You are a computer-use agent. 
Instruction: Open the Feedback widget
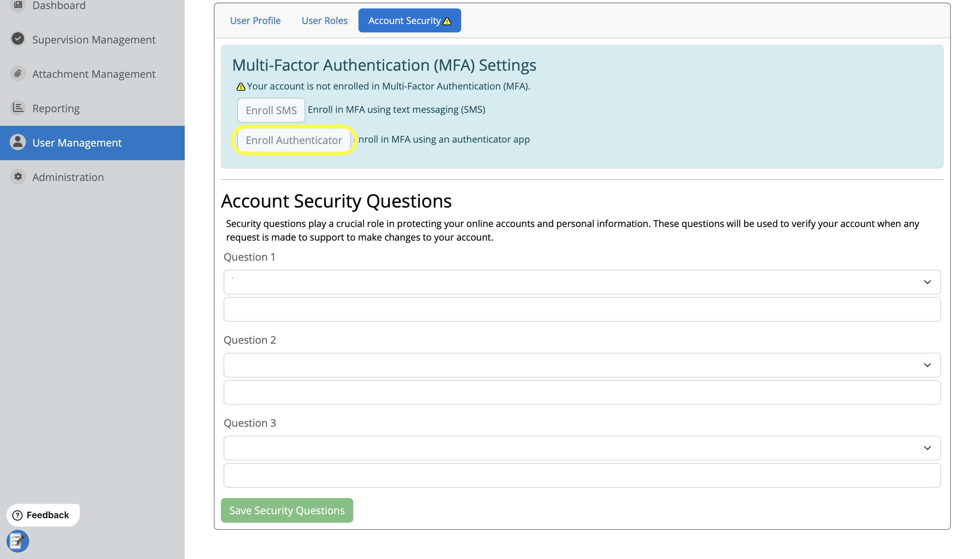click(42, 515)
